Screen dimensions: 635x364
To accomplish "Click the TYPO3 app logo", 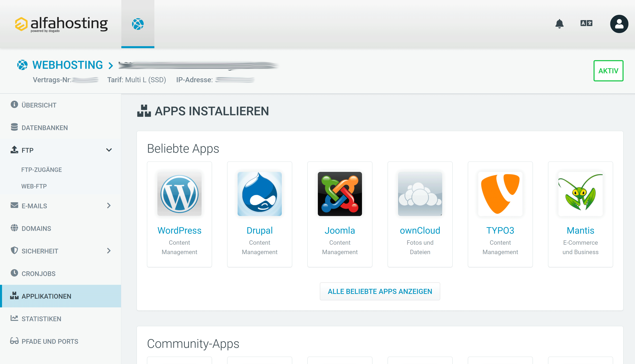I will (500, 194).
